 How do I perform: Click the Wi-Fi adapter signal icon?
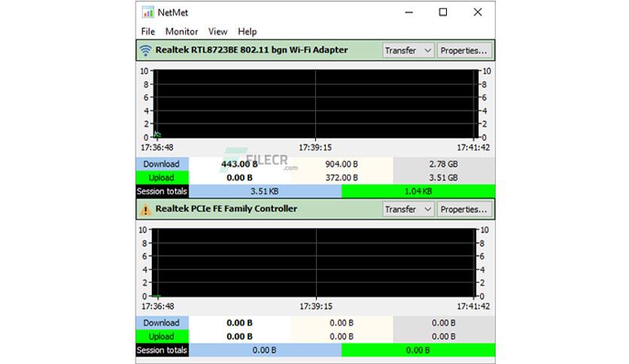pyautogui.click(x=145, y=50)
